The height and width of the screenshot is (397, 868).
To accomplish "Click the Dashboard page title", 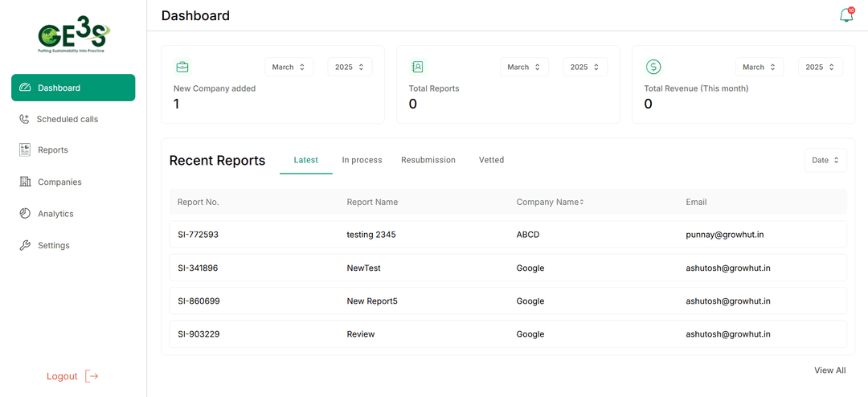I will pos(195,15).
